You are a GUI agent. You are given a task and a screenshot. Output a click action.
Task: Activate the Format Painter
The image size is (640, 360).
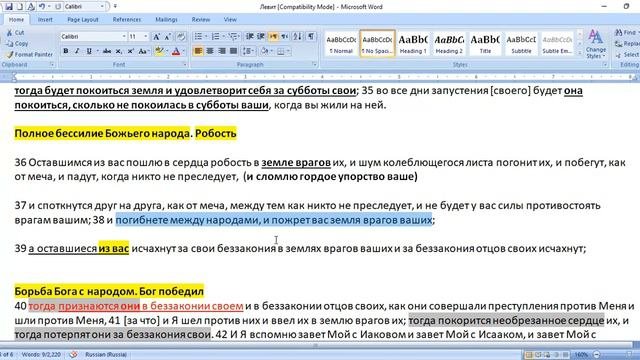click(29, 54)
